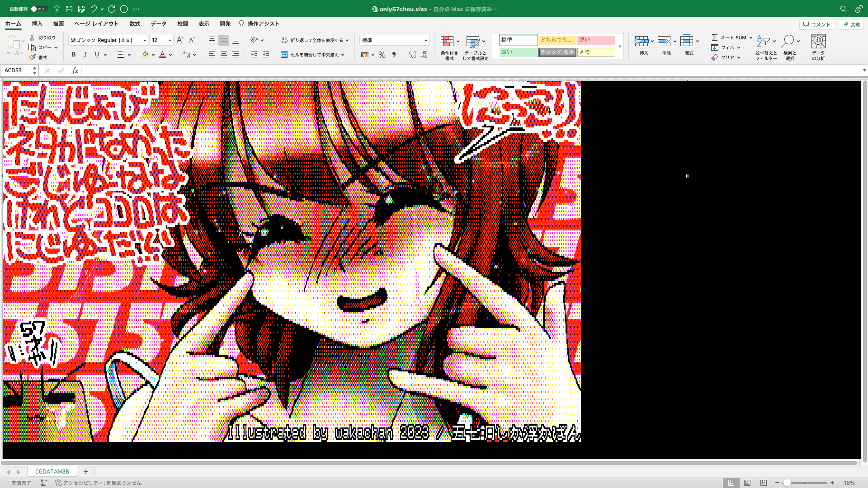
Task: Apply comma style icon
Action: coord(394,55)
